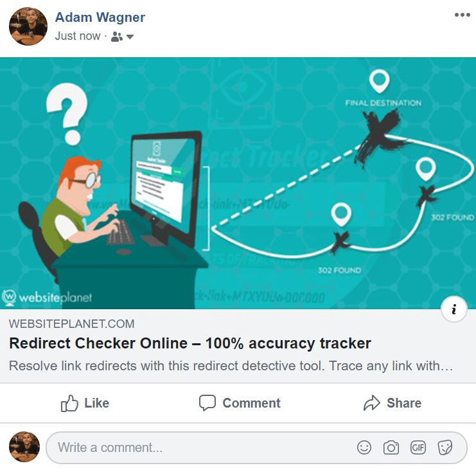Click the Share arrow icon
This screenshot has width=476, height=468.
tap(371, 403)
